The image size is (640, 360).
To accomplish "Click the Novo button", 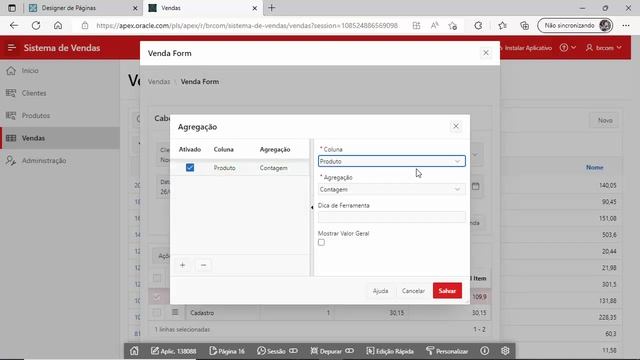I will point(605,120).
